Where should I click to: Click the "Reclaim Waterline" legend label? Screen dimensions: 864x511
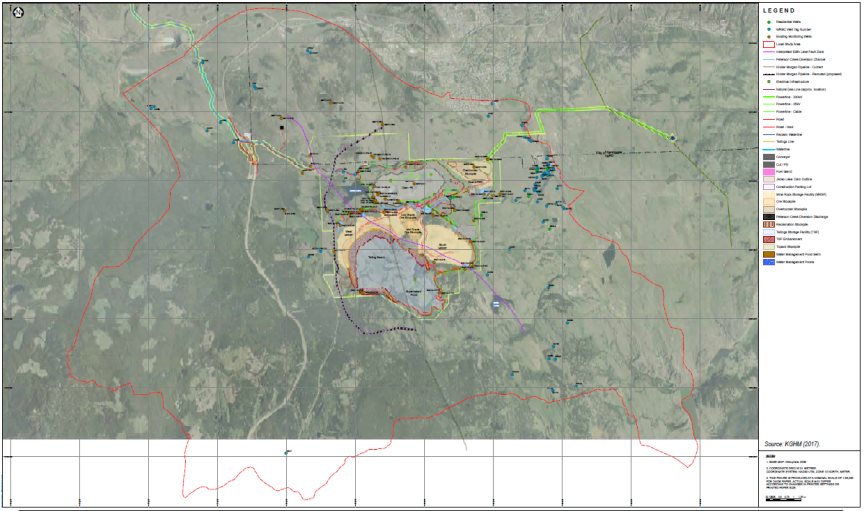click(x=789, y=135)
